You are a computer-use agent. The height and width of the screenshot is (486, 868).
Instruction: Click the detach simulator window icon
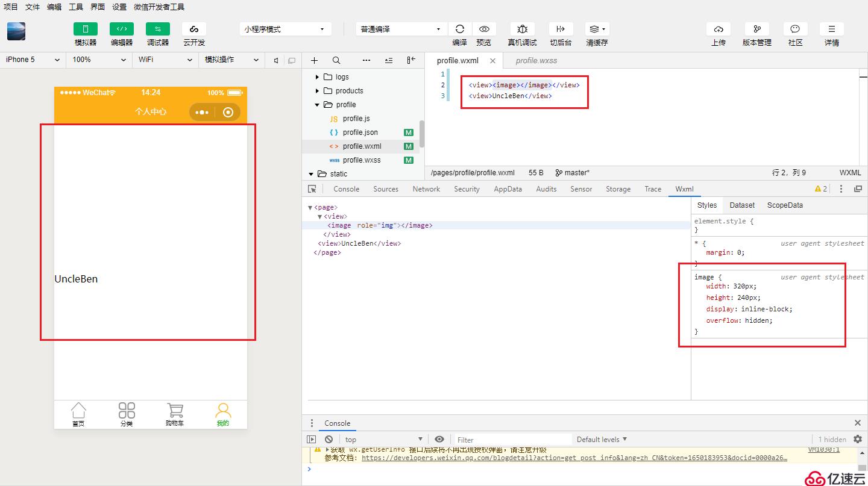coord(292,60)
